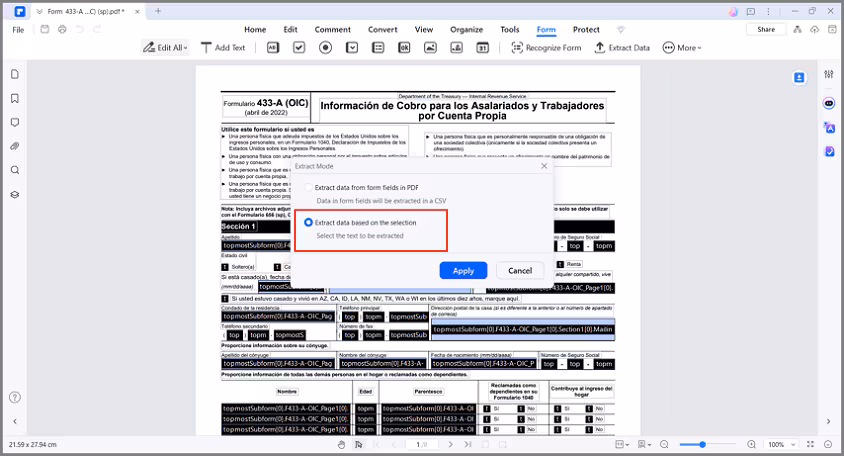Click the upload to cloud icon
The width and height of the screenshot is (844, 456).
[814, 30]
